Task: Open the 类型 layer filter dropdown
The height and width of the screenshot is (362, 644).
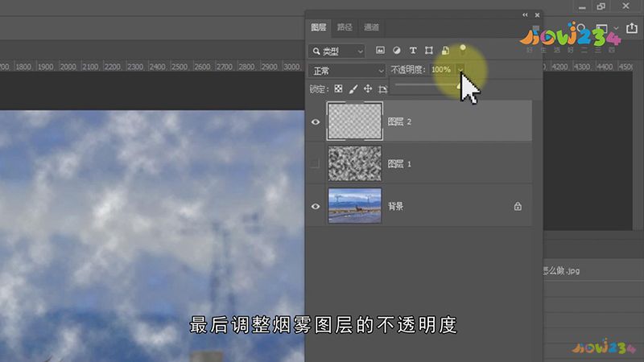Action: [x=336, y=51]
